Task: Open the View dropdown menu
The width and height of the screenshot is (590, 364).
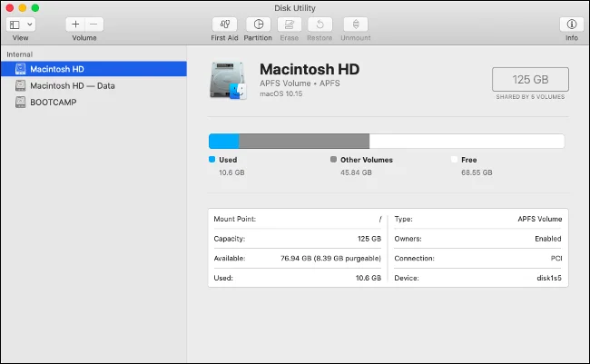Action: [20, 25]
